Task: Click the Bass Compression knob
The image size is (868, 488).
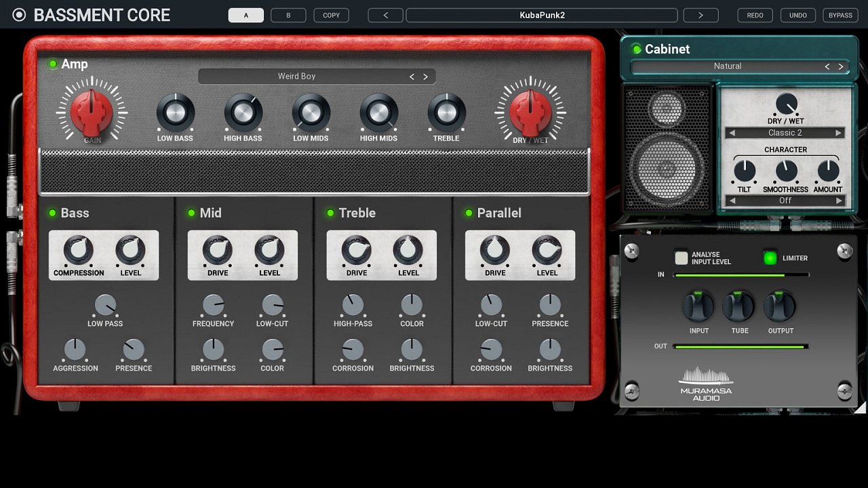Action: [x=79, y=251]
